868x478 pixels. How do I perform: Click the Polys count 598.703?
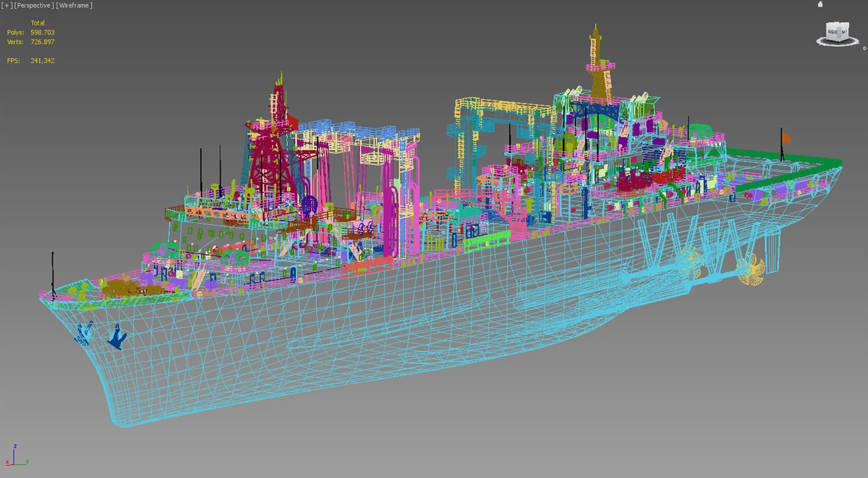coord(42,32)
